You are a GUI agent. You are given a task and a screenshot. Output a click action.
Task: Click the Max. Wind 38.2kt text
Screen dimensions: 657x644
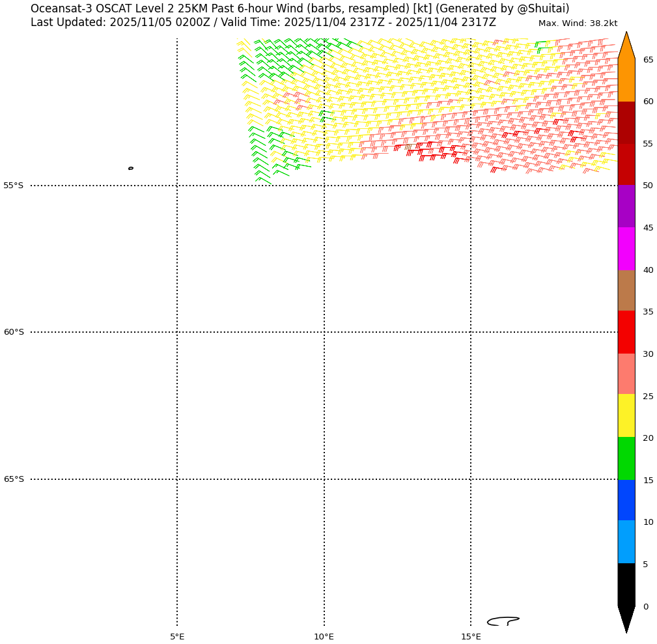click(x=578, y=23)
